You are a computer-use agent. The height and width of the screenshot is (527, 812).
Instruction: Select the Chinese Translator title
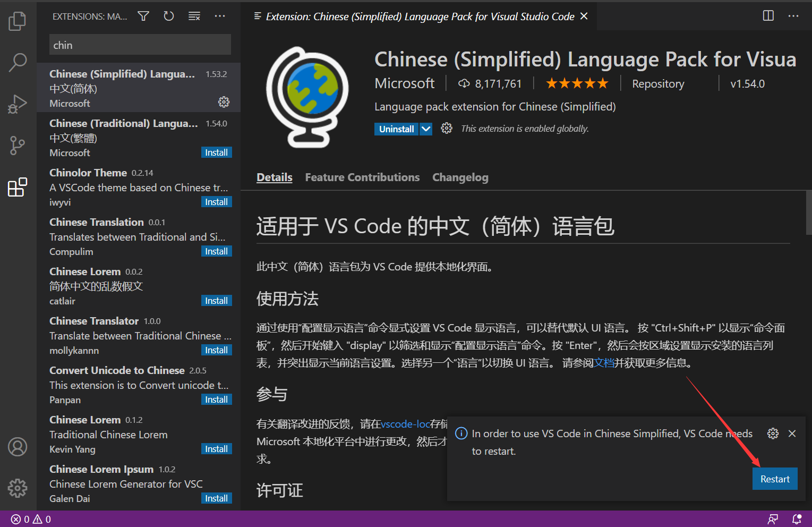tap(94, 321)
